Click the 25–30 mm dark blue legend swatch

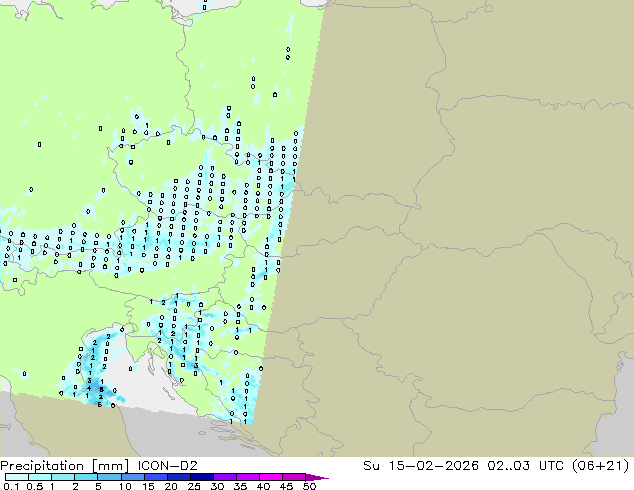pyautogui.click(x=201, y=477)
